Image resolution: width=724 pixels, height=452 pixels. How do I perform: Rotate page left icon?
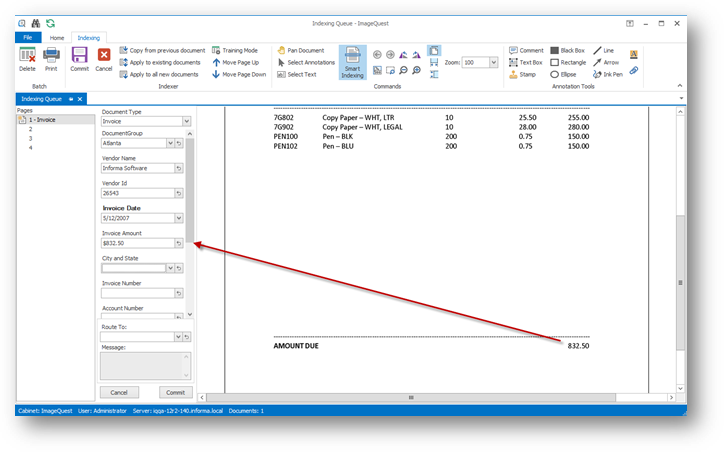[404, 55]
